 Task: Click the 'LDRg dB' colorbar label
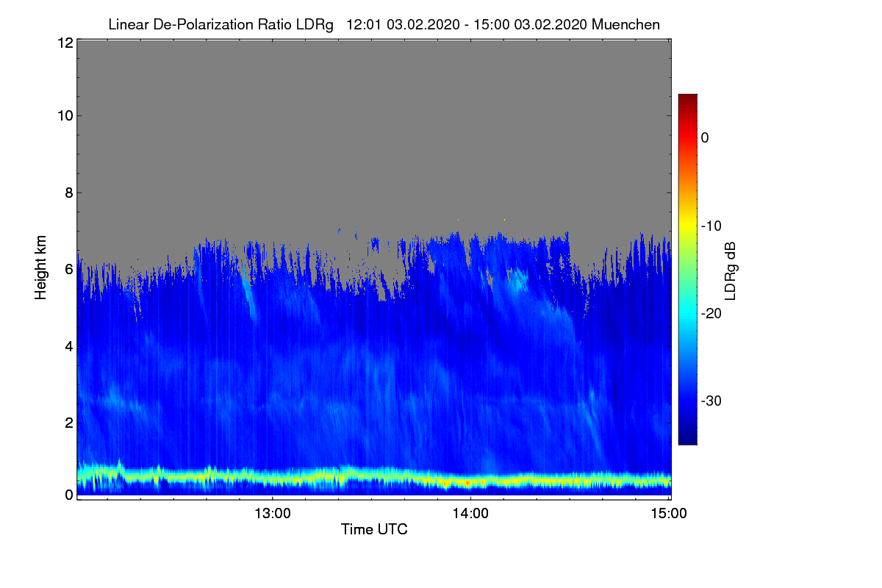pos(730,270)
